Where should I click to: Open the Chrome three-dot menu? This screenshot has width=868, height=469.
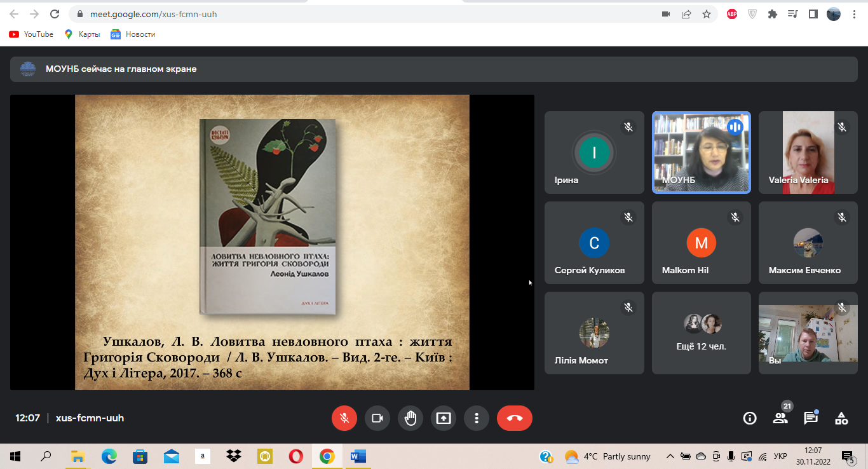[x=854, y=14]
